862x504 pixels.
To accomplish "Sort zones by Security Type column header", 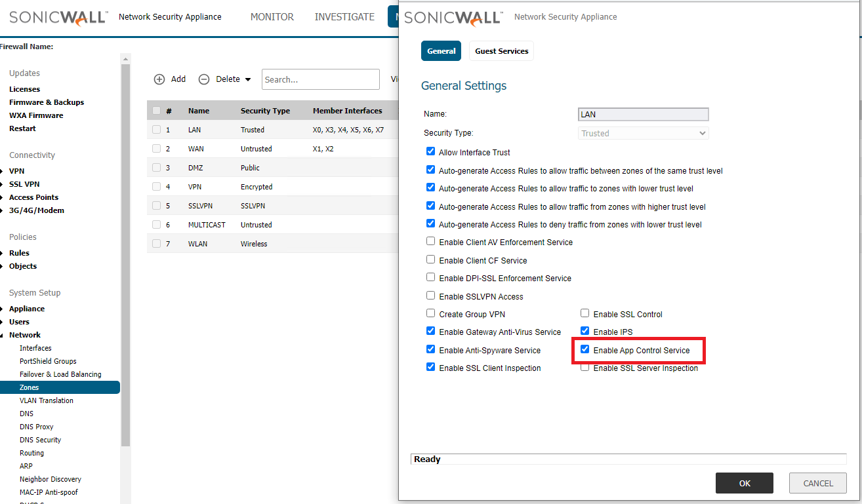I will [265, 111].
